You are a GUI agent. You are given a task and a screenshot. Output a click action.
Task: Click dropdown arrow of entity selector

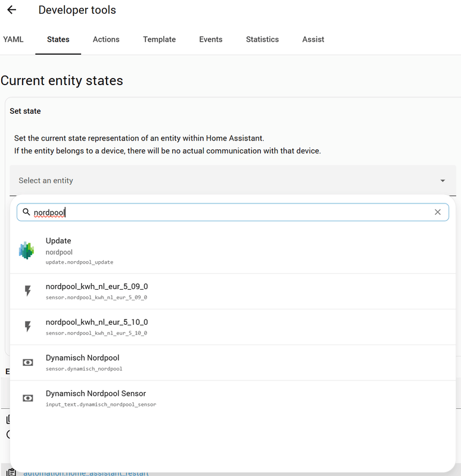tap(443, 181)
